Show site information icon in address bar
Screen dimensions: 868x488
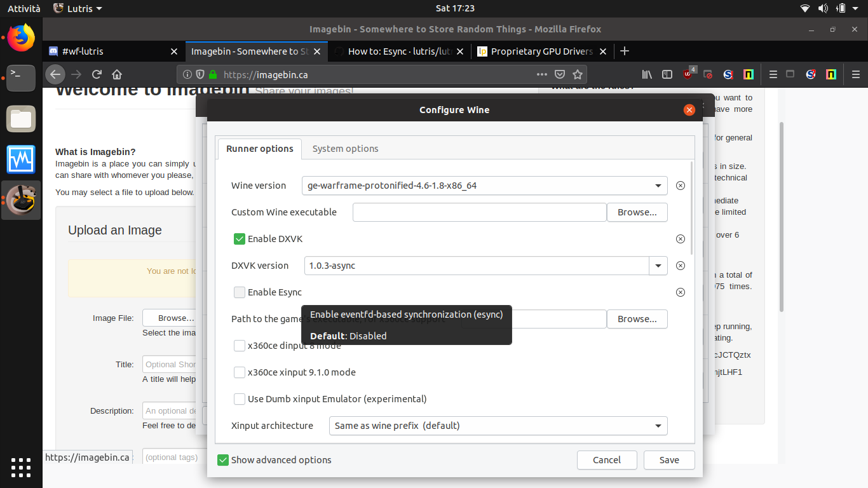pyautogui.click(x=187, y=74)
